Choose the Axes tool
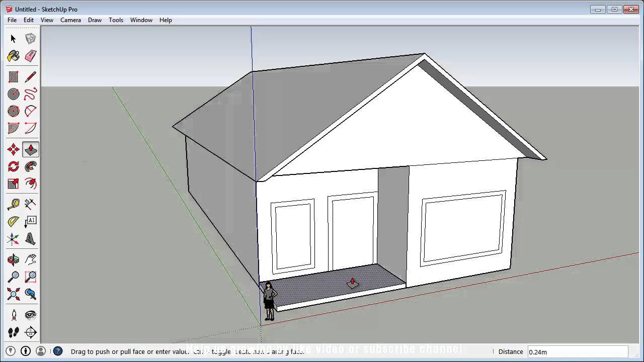This screenshot has width=644, height=362. coord(14,238)
